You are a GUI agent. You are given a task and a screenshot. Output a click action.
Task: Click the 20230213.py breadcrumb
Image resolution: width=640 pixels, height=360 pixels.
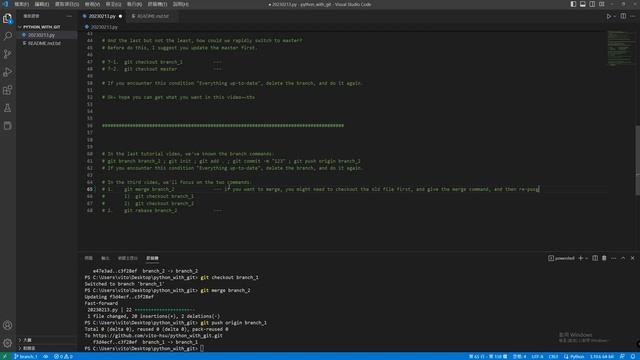click(104, 27)
